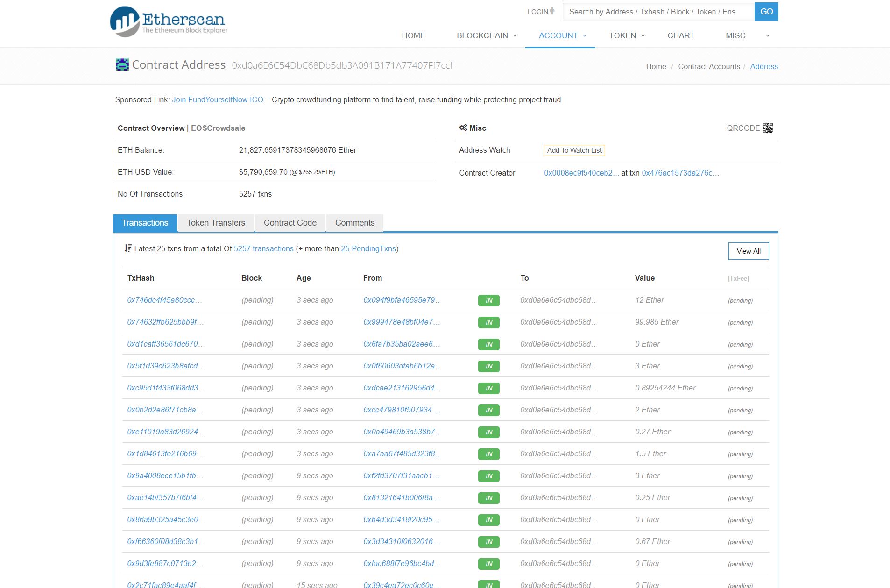Open transaction hash 0xf66360f08d38c3b1
This screenshot has width=890, height=588.
coord(165,541)
